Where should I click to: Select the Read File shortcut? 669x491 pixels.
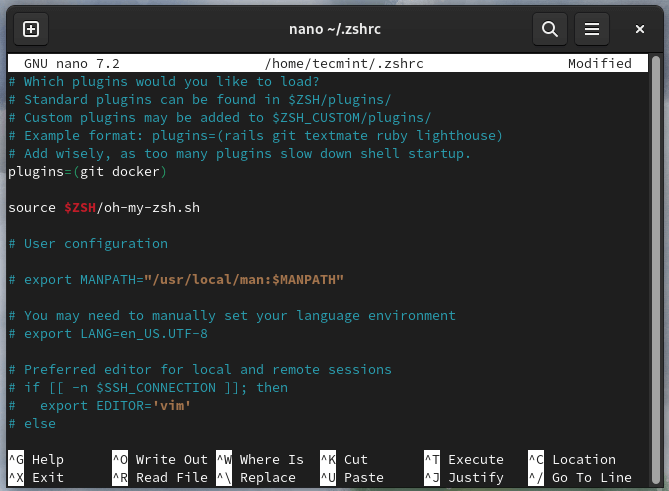[x=171, y=478]
